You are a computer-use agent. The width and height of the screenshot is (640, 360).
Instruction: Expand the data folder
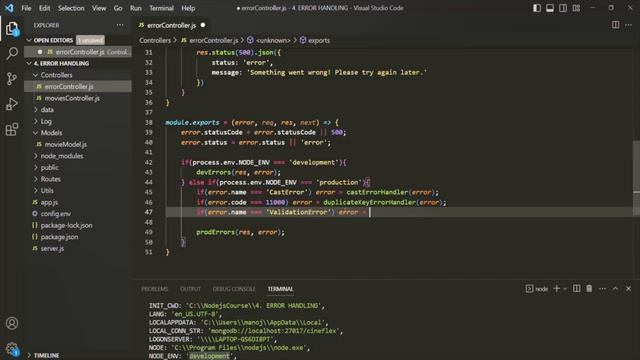coord(47,110)
